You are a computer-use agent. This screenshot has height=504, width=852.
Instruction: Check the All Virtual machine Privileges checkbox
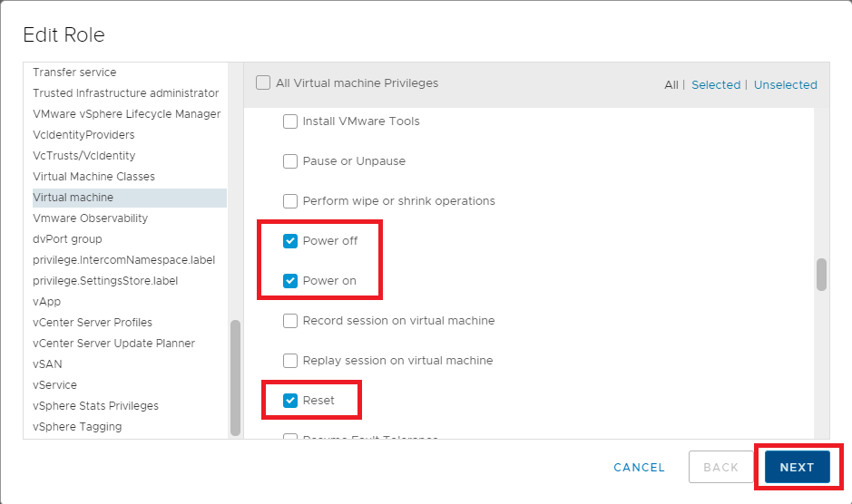263,83
